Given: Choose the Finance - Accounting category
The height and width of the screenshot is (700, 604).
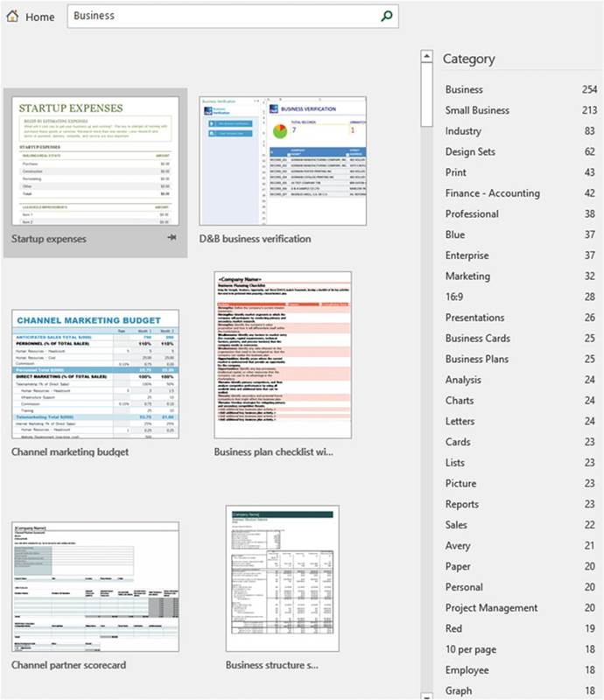Looking at the screenshot, I should point(492,193).
